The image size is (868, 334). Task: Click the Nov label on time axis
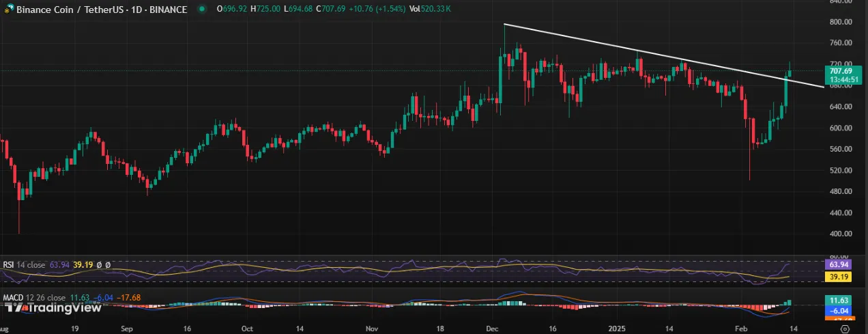[x=372, y=329]
